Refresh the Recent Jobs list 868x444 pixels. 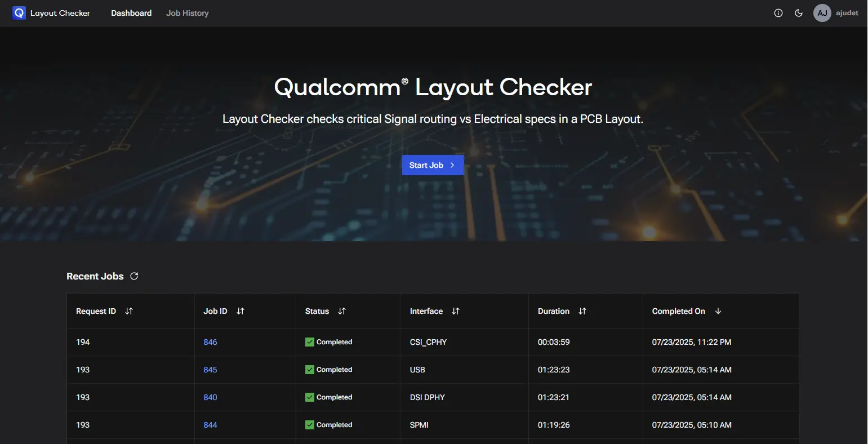point(134,276)
